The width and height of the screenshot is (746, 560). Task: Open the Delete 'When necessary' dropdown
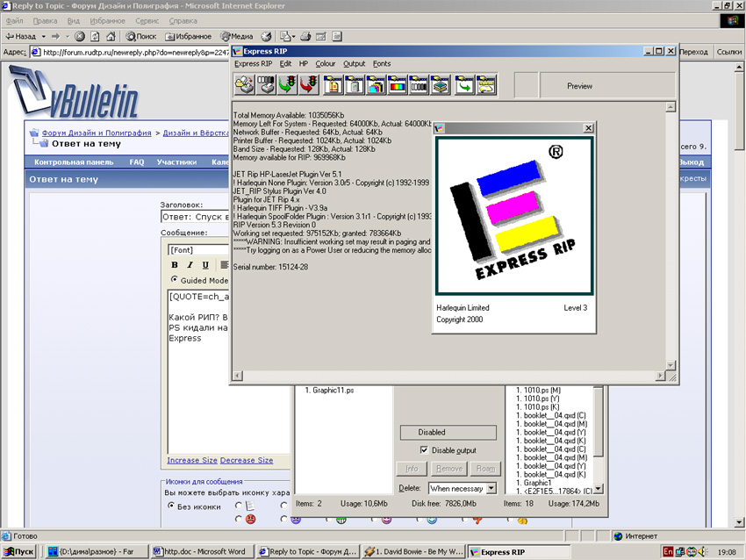click(491, 488)
